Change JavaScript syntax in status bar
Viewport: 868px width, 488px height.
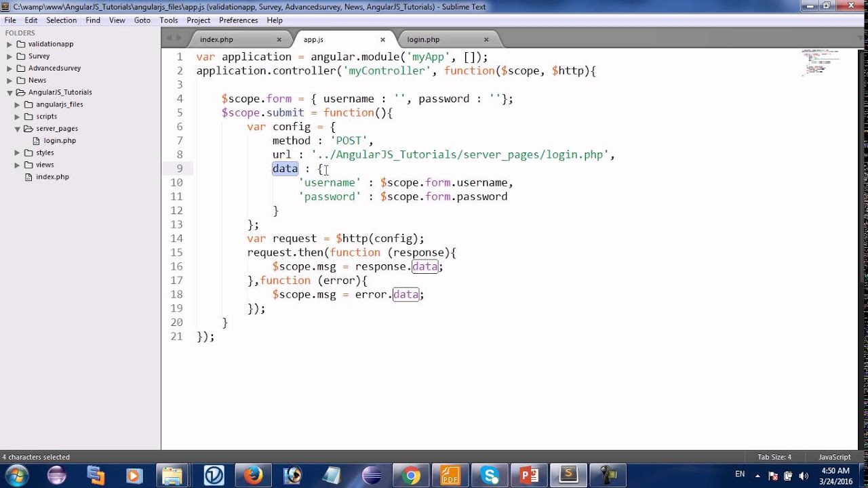[x=834, y=457]
